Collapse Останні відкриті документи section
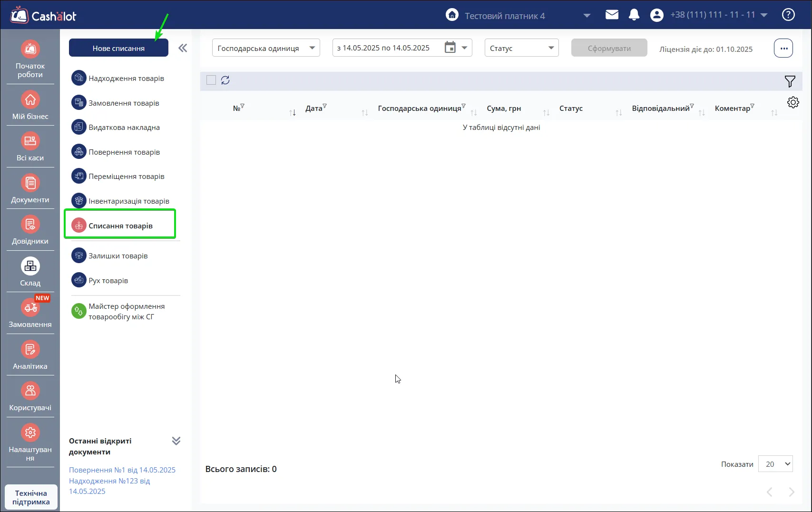The height and width of the screenshot is (512, 812). point(176,441)
